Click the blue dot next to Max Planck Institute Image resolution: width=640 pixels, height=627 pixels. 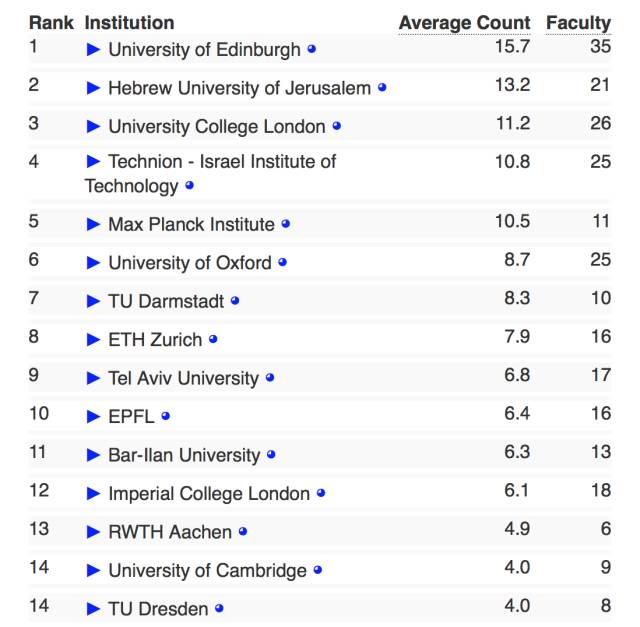coord(286,223)
